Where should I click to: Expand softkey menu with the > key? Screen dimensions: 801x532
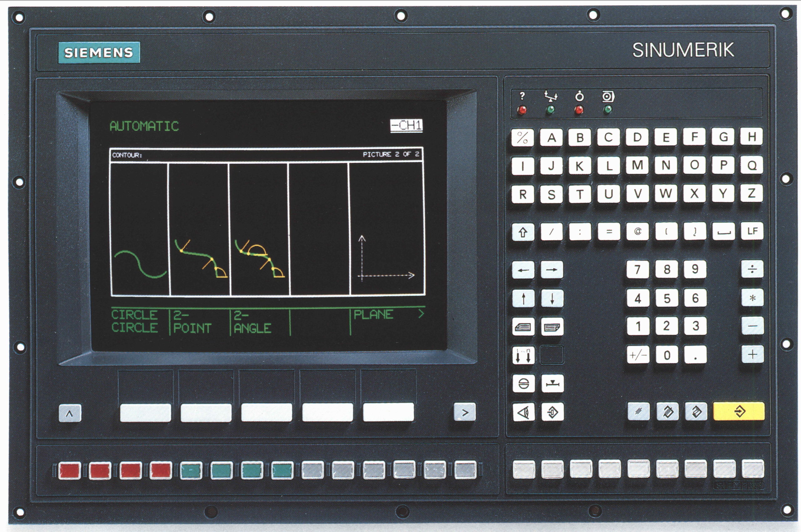tap(465, 412)
